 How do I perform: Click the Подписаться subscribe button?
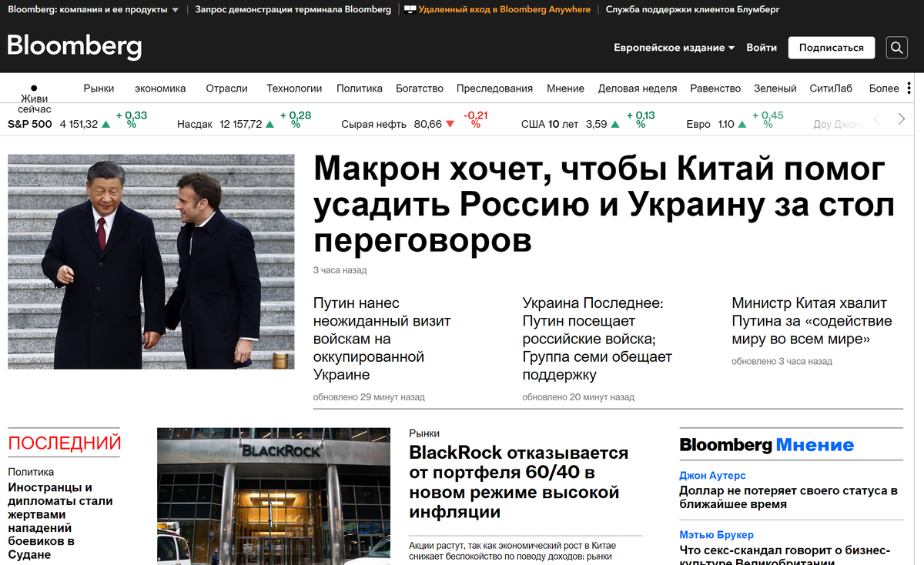tap(832, 48)
